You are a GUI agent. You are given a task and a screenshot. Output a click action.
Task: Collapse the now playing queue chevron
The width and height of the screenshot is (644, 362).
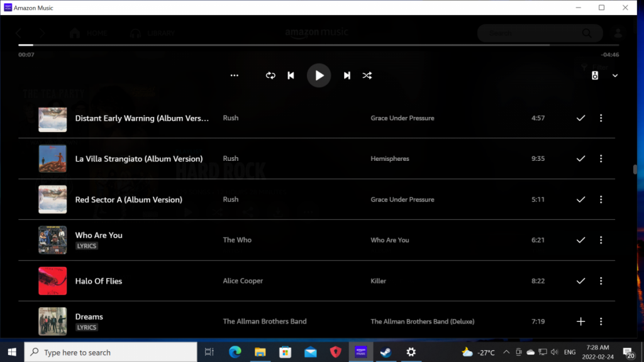point(615,75)
